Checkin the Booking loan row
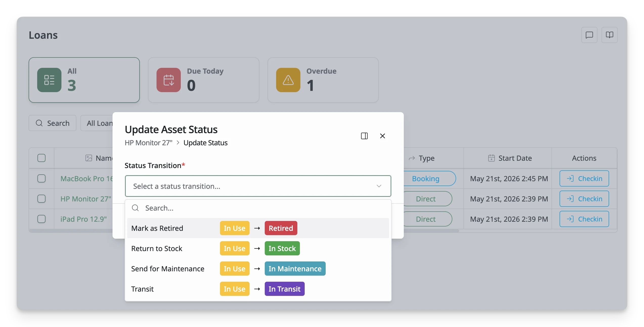The image size is (644, 327). pyautogui.click(x=584, y=178)
